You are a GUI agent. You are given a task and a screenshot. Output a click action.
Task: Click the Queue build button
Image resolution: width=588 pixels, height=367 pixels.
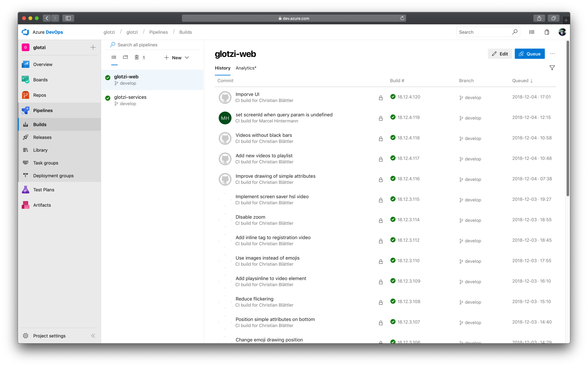529,54
